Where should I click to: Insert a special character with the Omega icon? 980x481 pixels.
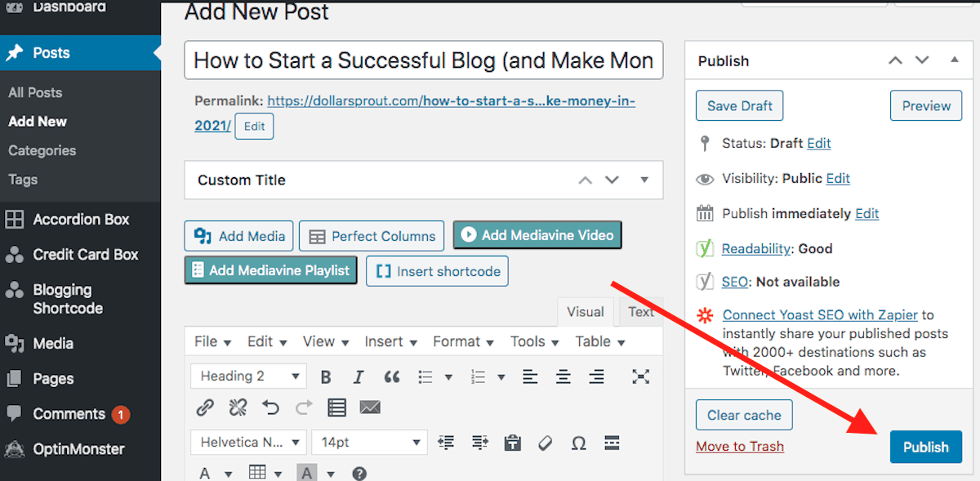click(579, 442)
